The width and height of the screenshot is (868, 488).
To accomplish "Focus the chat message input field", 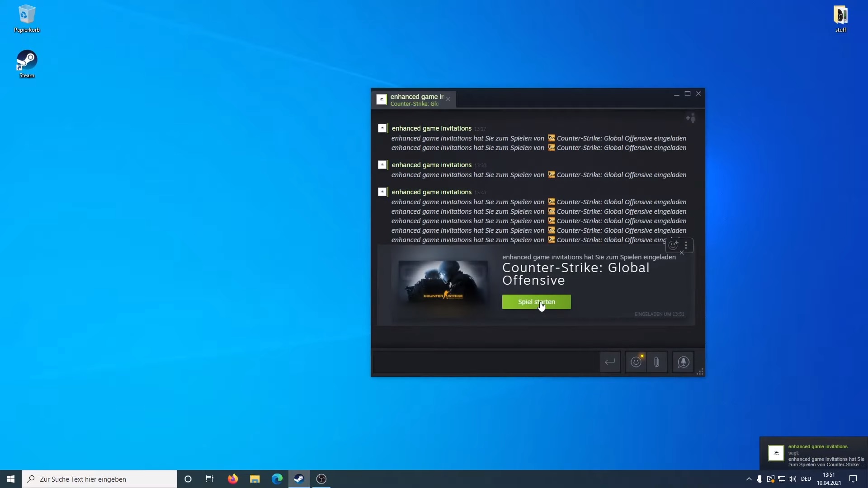I will [x=486, y=362].
